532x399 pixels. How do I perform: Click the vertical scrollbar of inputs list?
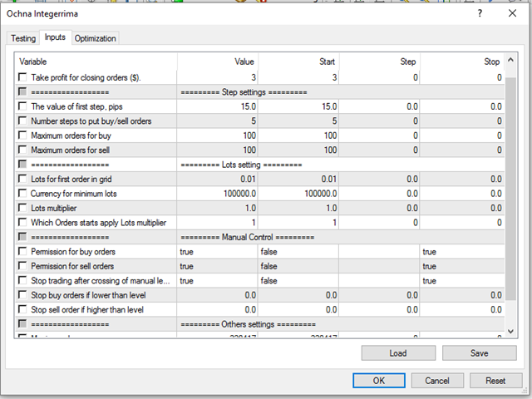[x=510, y=208]
